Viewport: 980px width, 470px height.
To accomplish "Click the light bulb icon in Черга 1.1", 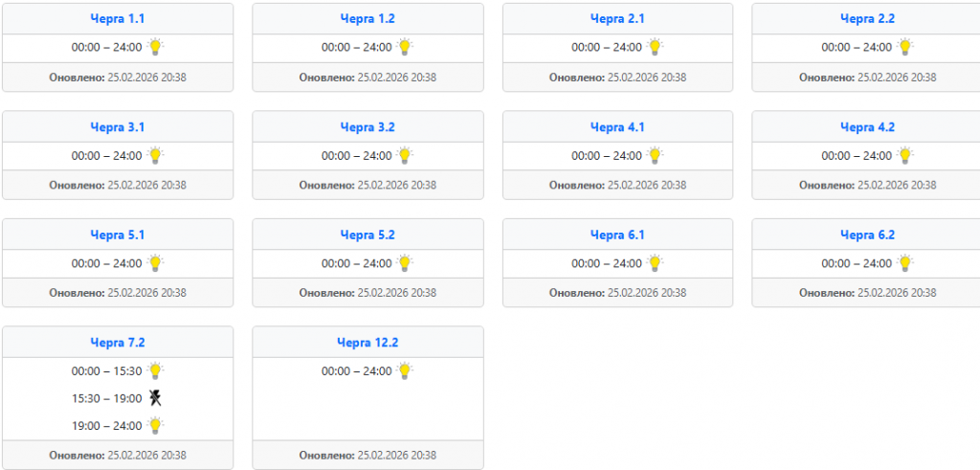I will (155, 46).
